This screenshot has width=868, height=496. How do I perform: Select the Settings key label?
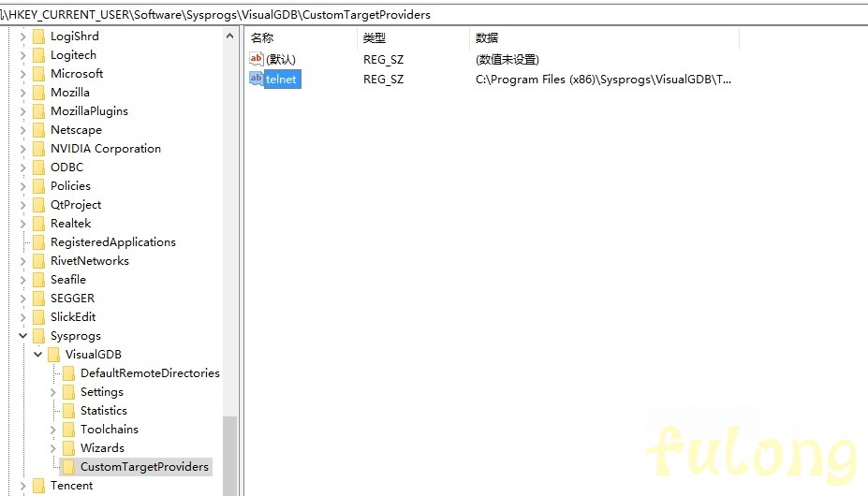(102, 392)
